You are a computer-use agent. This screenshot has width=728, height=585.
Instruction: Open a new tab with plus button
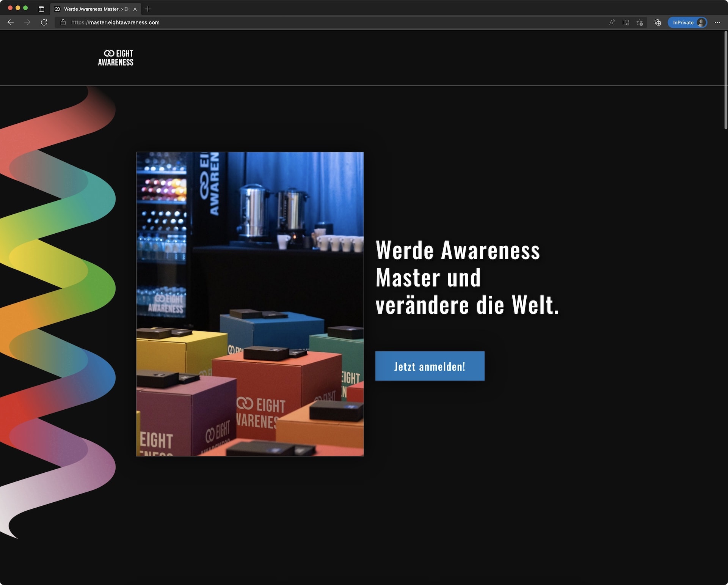click(148, 9)
